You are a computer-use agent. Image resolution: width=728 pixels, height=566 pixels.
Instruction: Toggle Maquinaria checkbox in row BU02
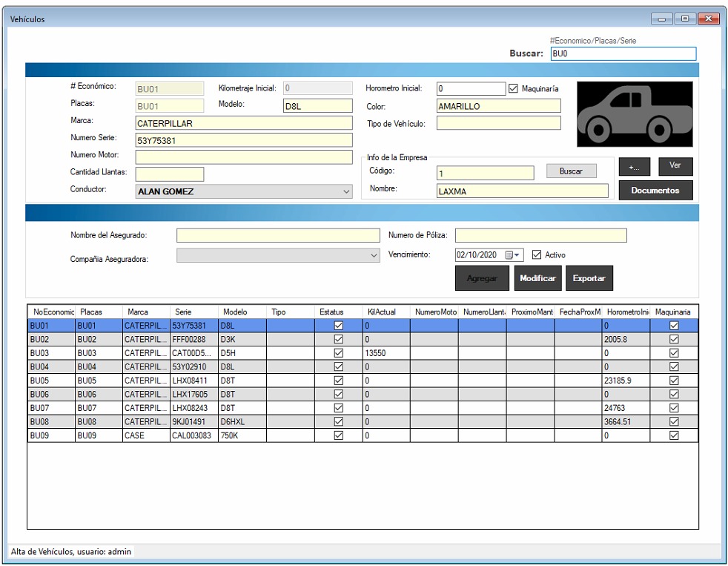[x=674, y=339]
